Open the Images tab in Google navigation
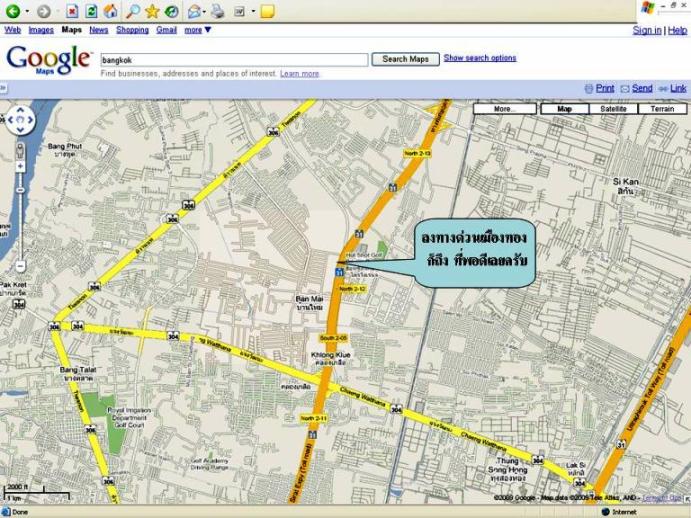691x518 pixels. [41, 30]
